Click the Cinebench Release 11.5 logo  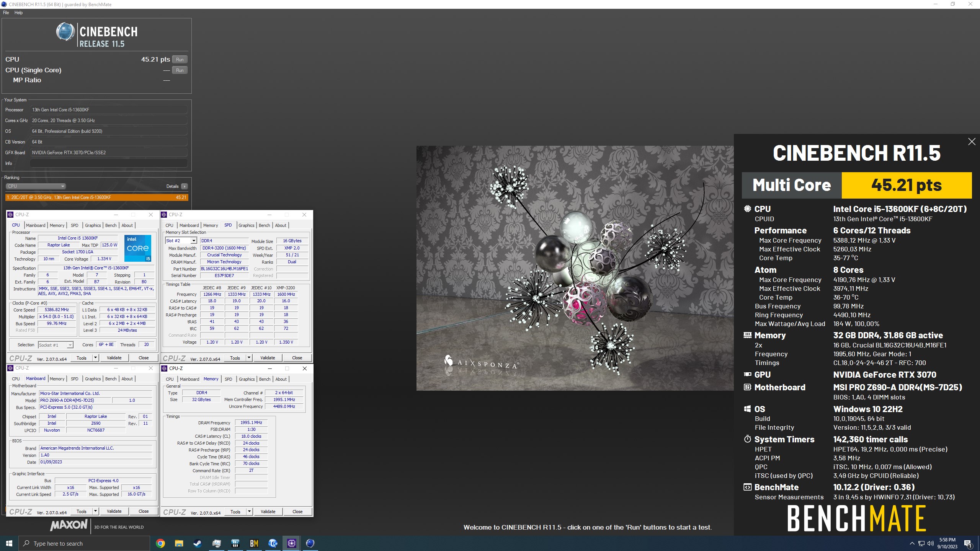pos(97,35)
